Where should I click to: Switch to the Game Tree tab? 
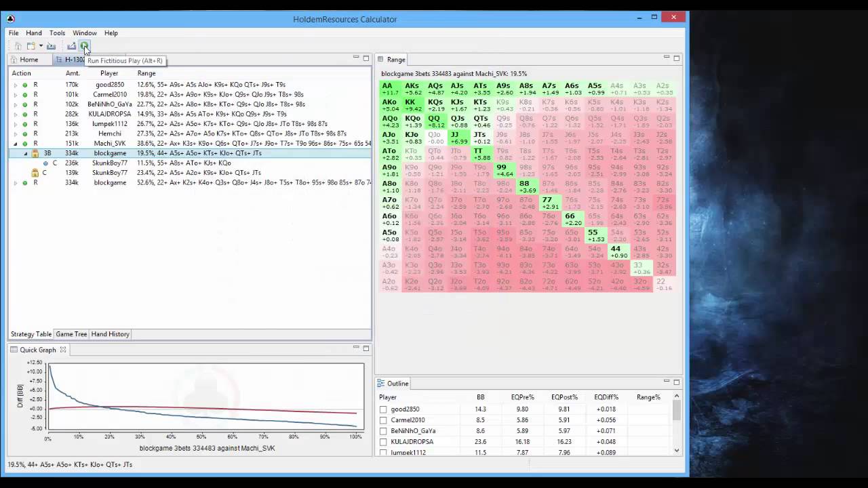(x=71, y=334)
